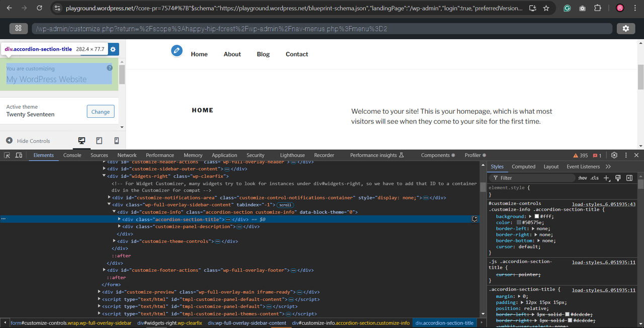This screenshot has height=328, width=644.
Task: Open the install app icon in the address bar
Action: pos(532,8)
